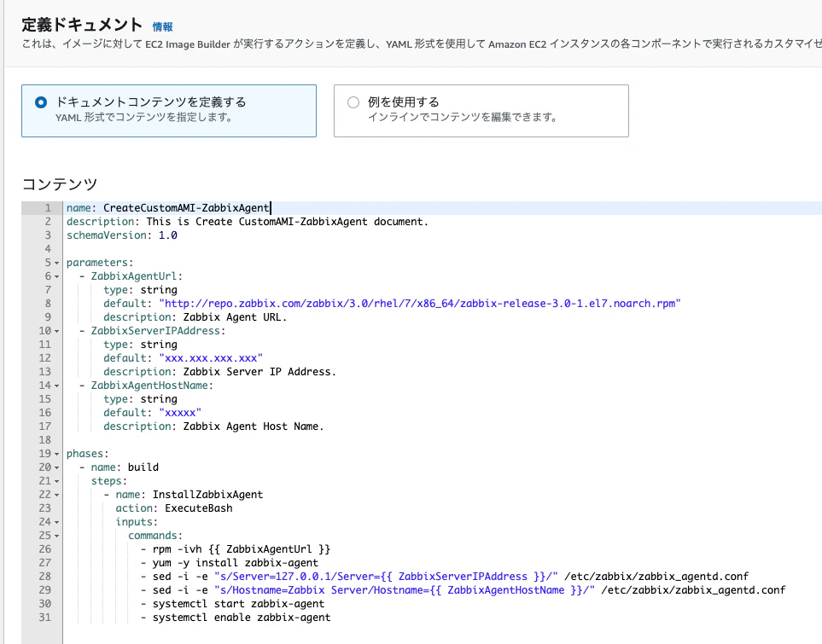Click the zabbix-release rpm URL string on line 8

coord(420,304)
